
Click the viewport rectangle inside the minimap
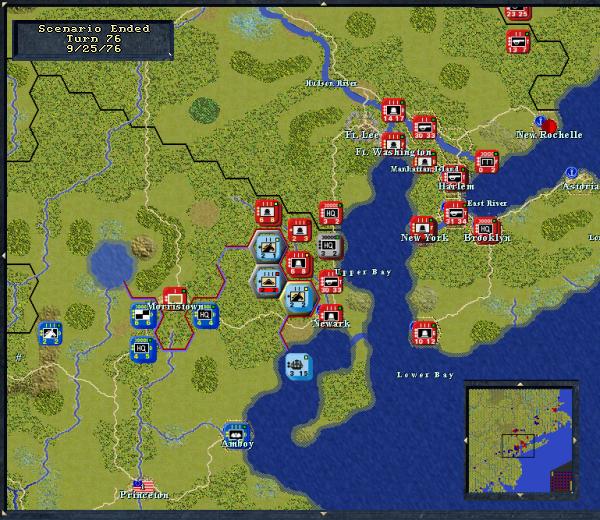click(x=518, y=446)
